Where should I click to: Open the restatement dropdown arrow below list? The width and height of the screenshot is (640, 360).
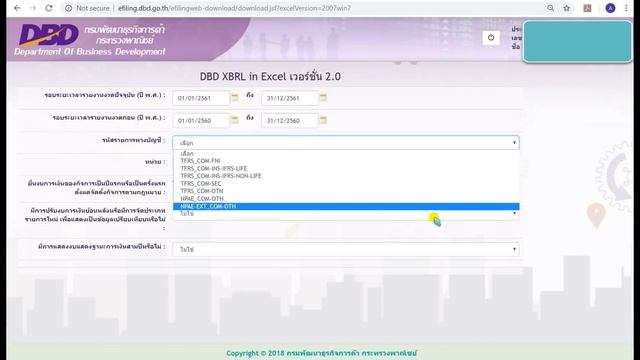click(x=514, y=213)
